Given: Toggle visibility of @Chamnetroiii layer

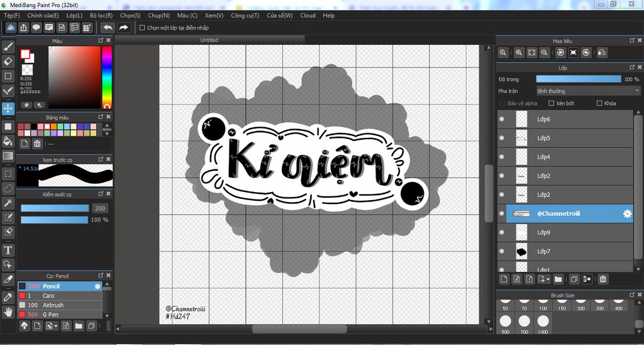Looking at the screenshot, I should click(501, 214).
